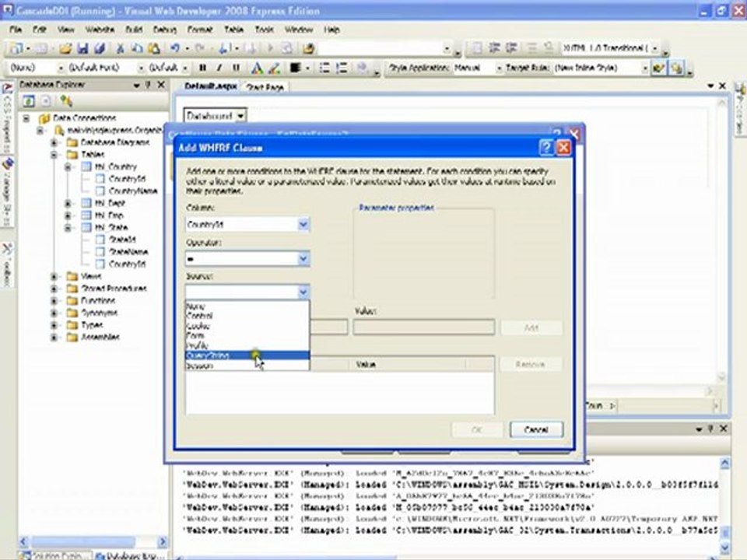Click the Refresh icon in Database Explorer
The image size is (747, 560).
pos(29,101)
